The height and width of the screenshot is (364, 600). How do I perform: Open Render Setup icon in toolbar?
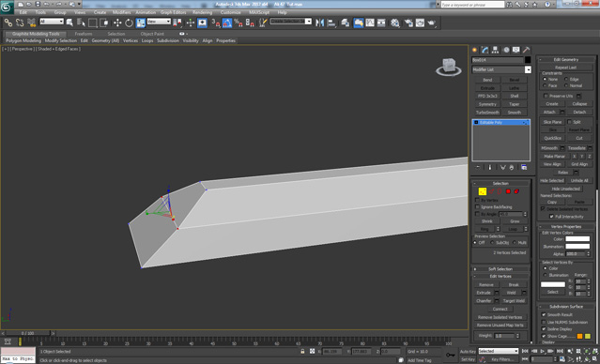[x=408, y=23]
